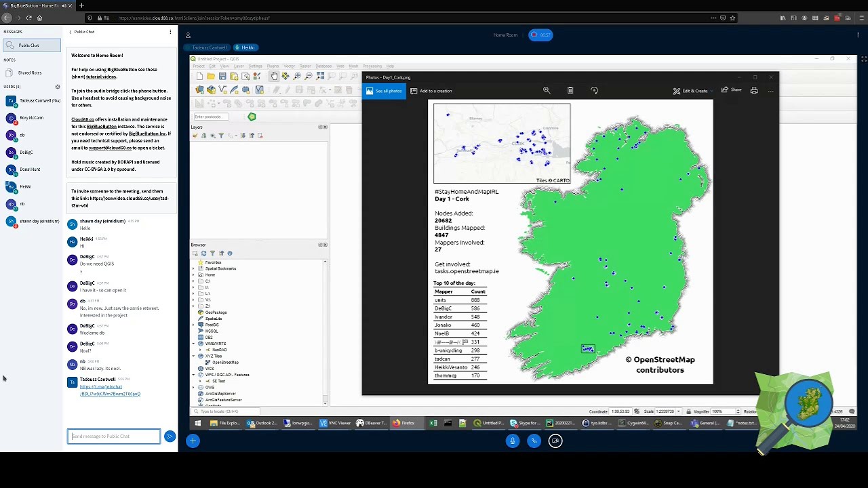Open the Public Chat options three-dot menu
The width and height of the screenshot is (868, 488).
pyautogui.click(x=170, y=32)
